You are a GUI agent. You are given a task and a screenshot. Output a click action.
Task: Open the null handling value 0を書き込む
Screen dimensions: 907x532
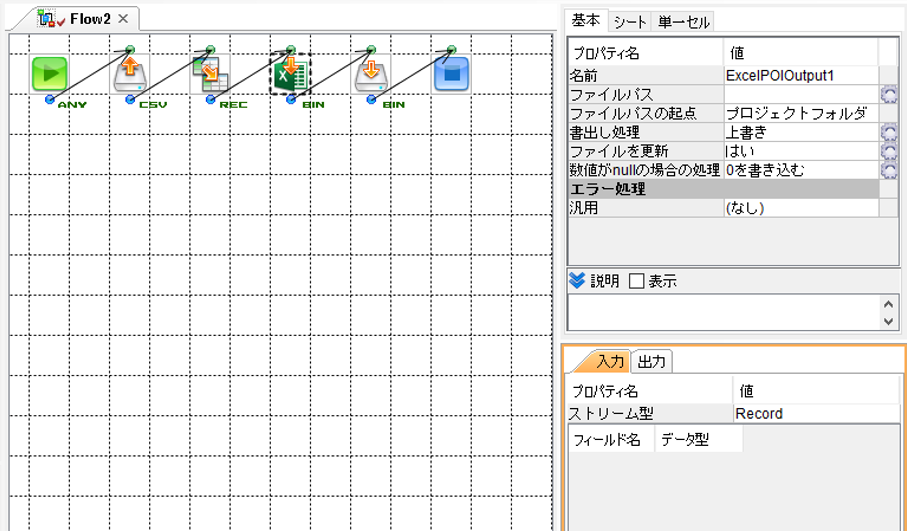pyautogui.click(x=801, y=170)
